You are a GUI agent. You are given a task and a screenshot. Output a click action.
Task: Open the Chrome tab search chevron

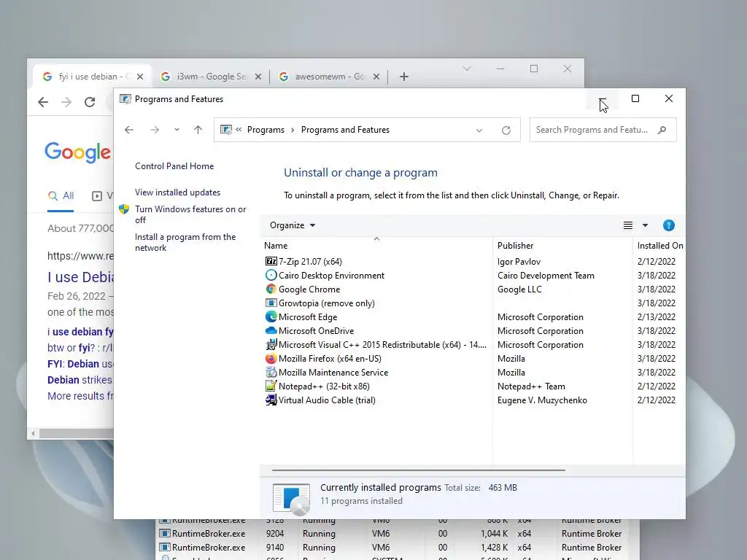pos(467,69)
